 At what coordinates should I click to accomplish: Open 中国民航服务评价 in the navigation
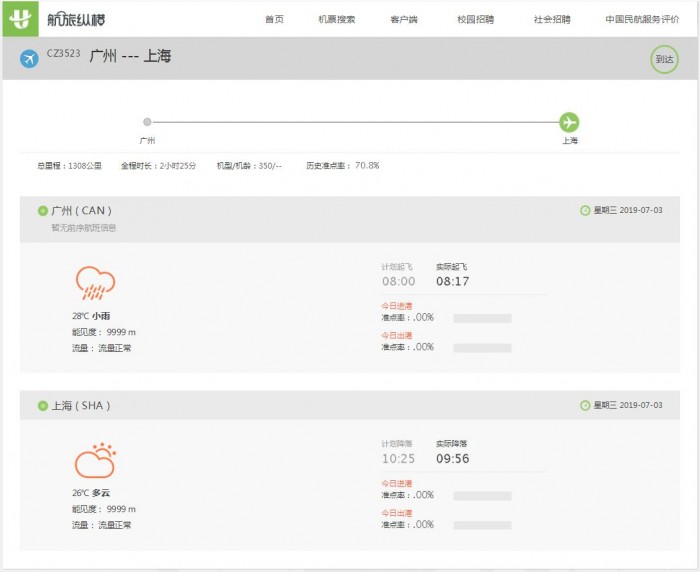point(643,19)
